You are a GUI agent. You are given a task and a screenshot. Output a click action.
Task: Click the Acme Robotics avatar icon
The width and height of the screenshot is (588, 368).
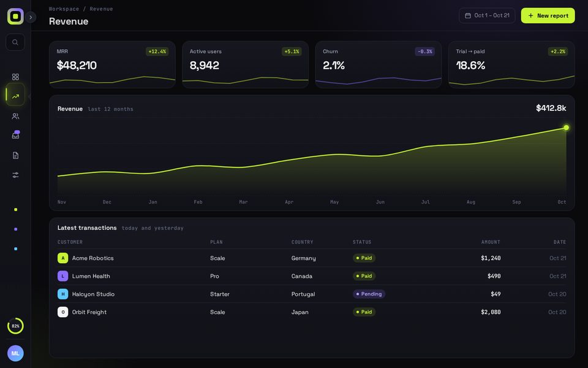(62, 258)
